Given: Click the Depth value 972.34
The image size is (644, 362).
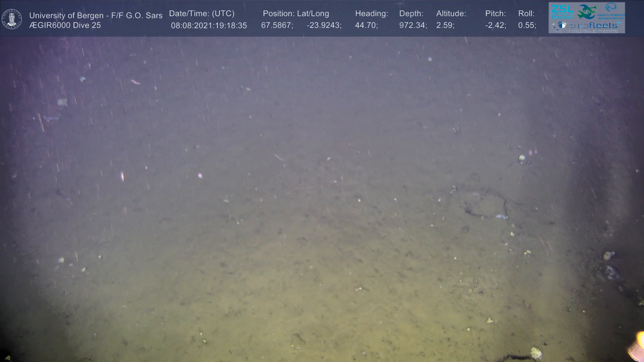Looking at the screenshot, I should click(413, 25).
